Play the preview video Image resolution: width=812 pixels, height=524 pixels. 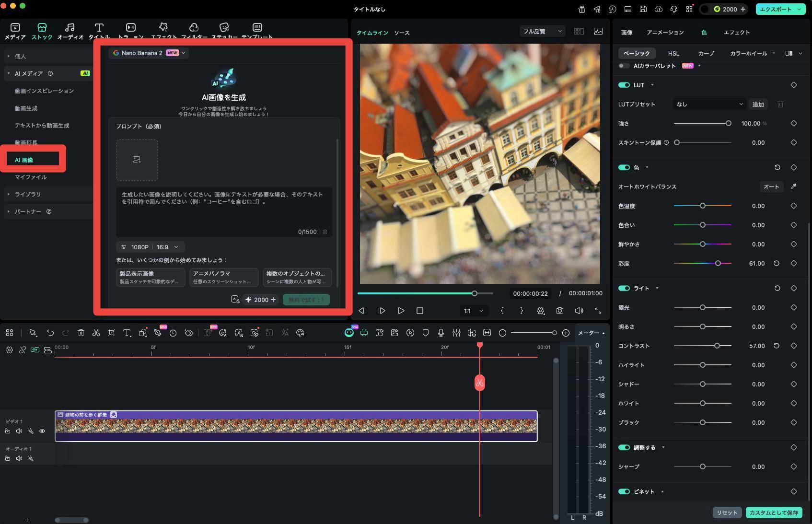[401, 311]
